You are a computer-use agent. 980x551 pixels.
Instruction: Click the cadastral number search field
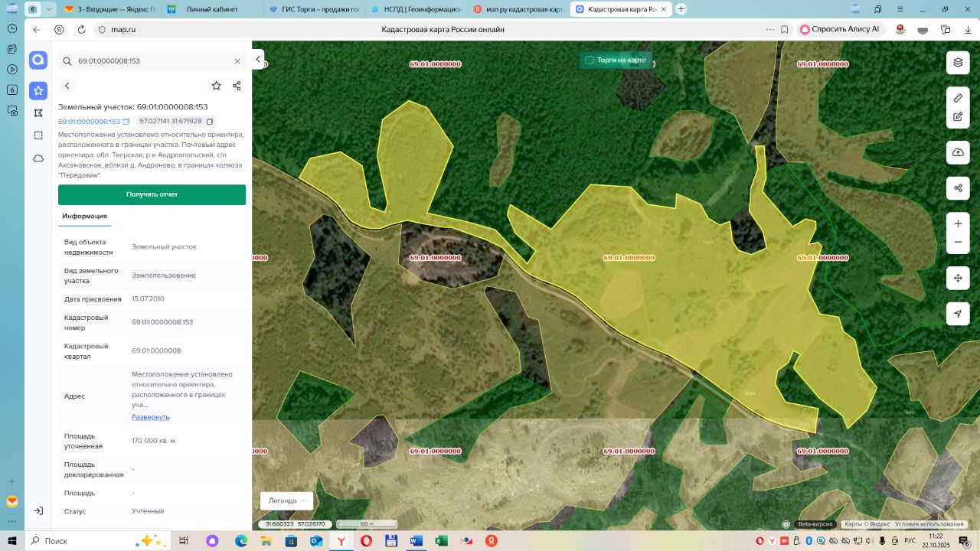(x=149, y=61)
